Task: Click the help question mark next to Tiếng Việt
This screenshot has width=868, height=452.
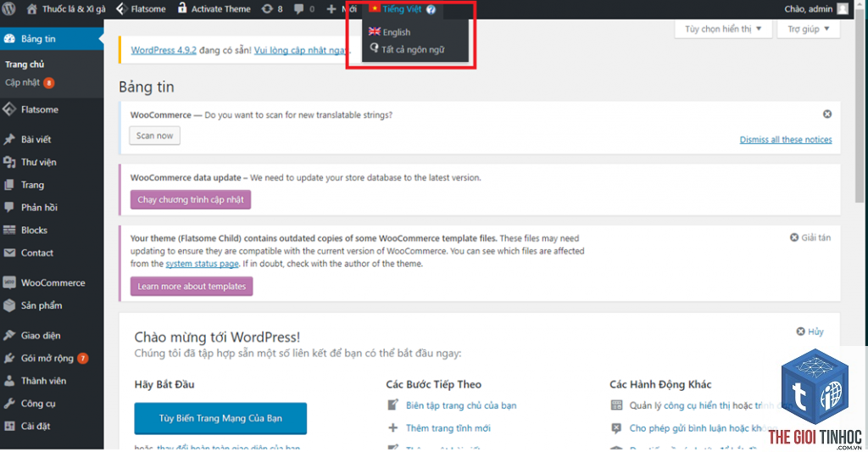Action: pos(431,9)
